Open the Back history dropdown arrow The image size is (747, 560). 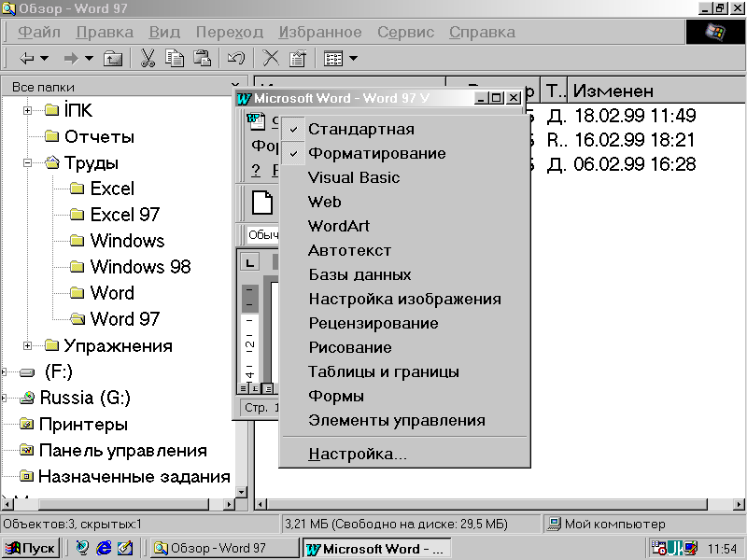point(44,59)
